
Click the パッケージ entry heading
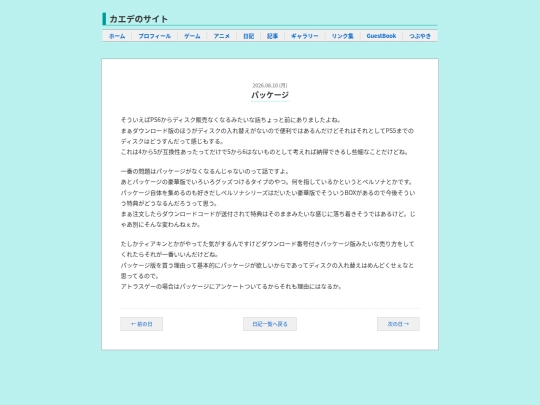270,95
